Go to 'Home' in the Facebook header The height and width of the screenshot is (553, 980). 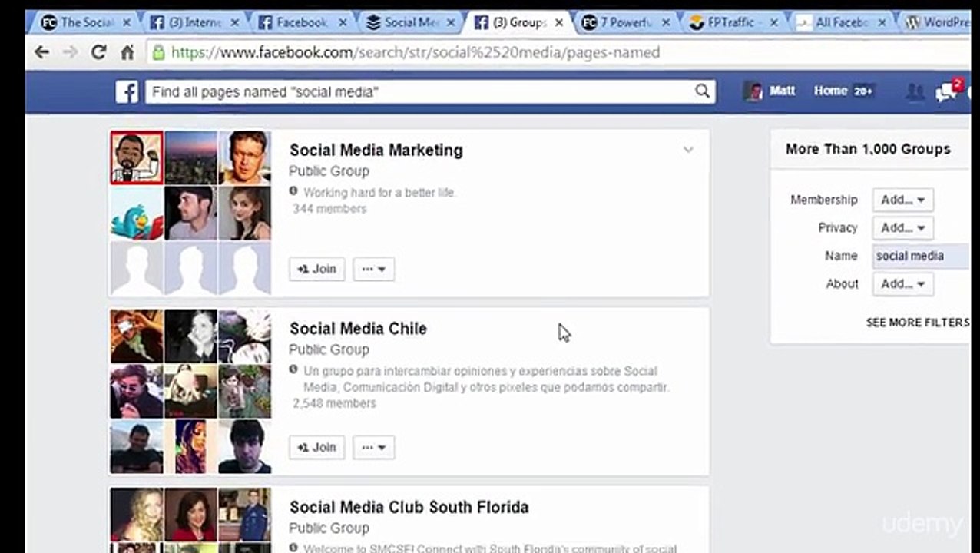click(830, 91)
